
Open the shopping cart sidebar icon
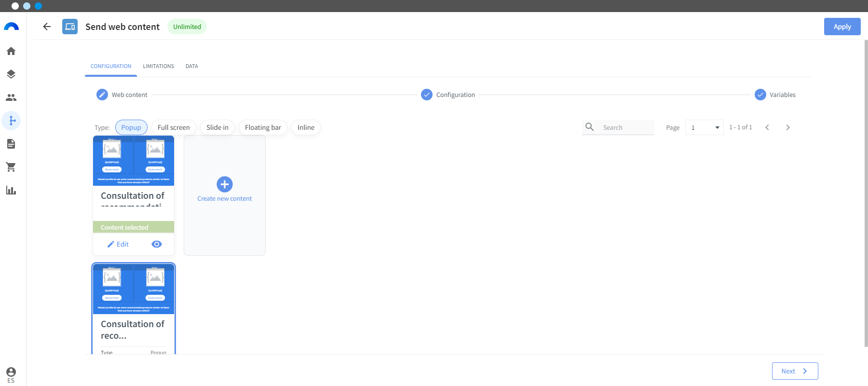[11, 167]
